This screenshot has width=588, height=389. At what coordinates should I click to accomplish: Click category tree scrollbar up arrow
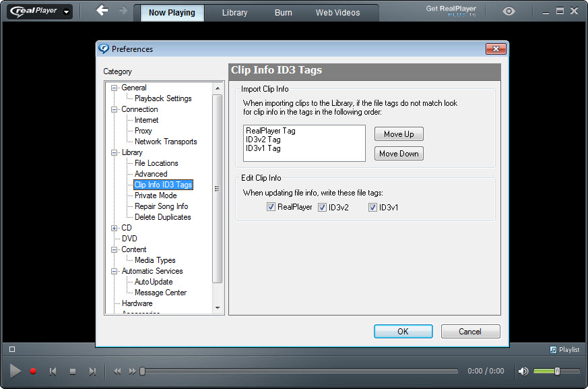coord(218,88)
